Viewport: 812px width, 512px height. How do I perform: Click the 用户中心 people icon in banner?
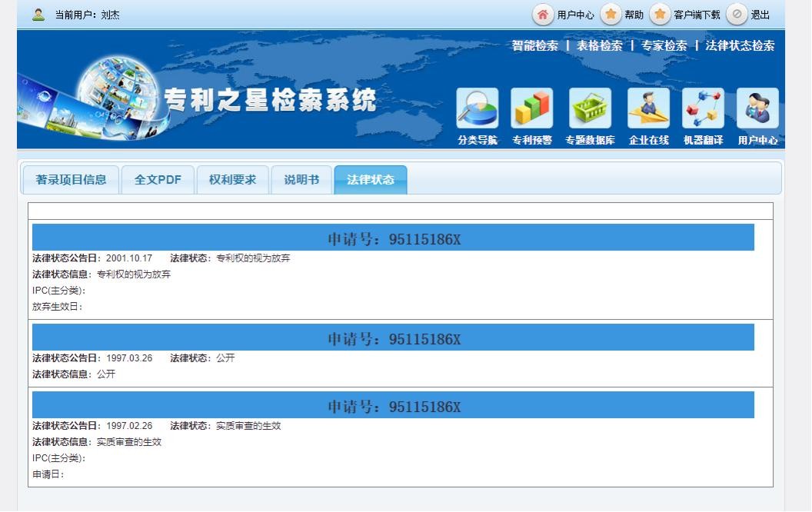click(x=757, y=108)
